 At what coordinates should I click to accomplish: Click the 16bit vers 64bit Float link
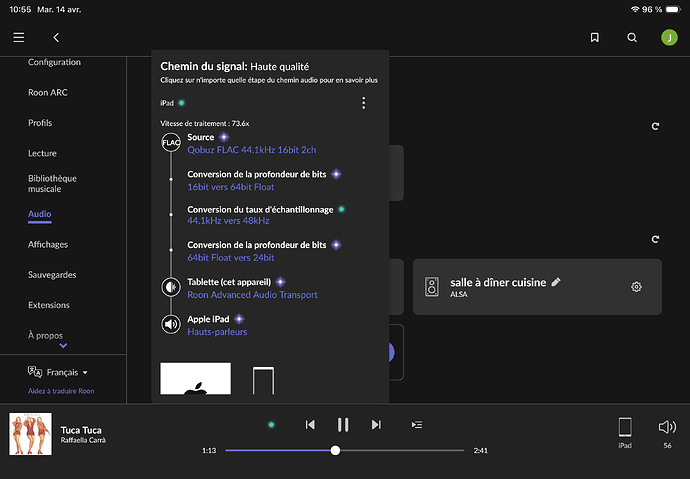pos(231,187)
